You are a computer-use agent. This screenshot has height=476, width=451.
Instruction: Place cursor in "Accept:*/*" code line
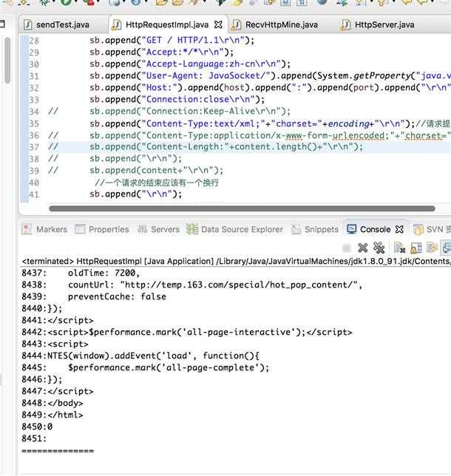point(162,52)
